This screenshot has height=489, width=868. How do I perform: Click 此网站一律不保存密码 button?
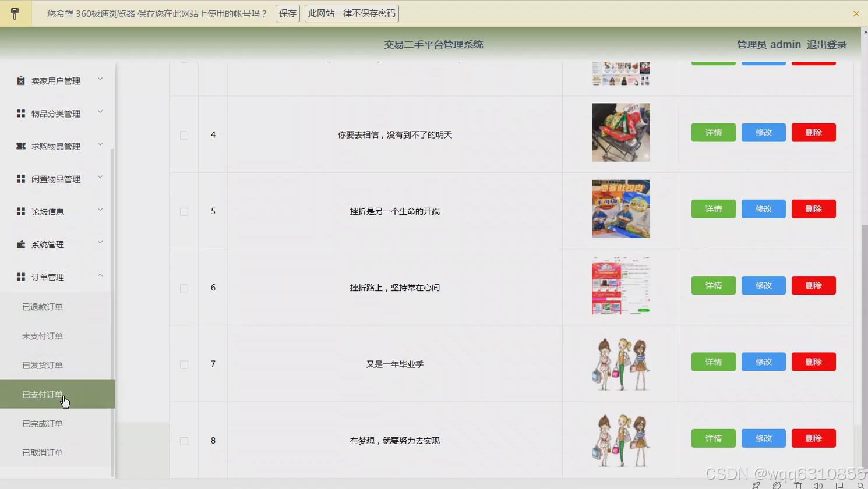tap(352, 13)
